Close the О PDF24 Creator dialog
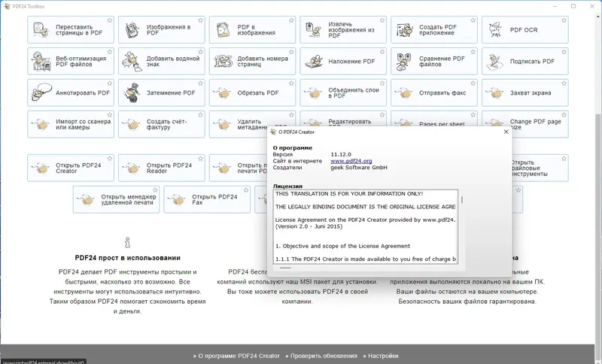Screen dimensions: 602x364 pos(506,132)
